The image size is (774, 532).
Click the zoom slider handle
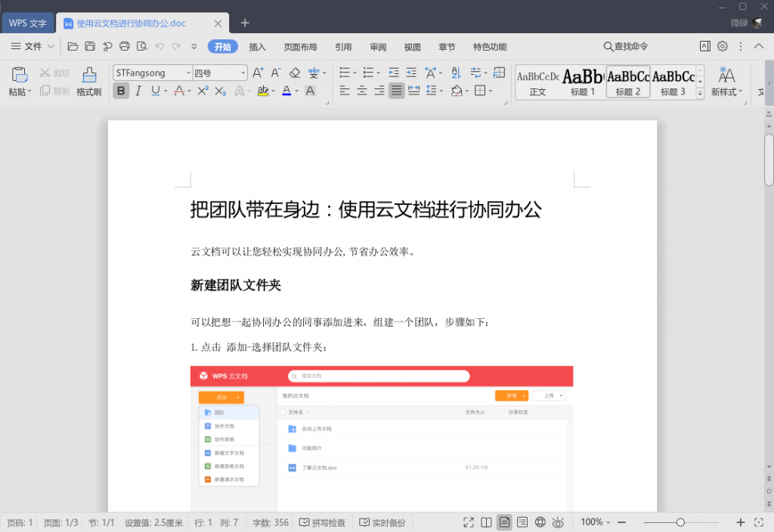(x=680, y=522)
